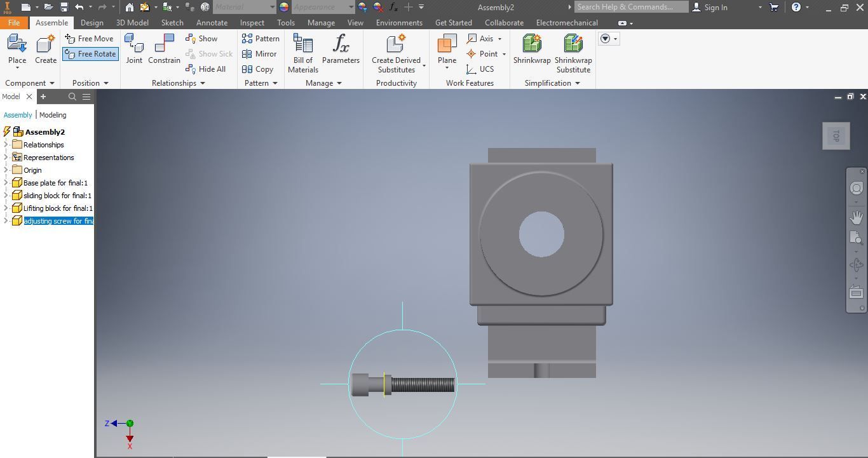Create a work Plane
This screenshot has width=868, height=458.
(447, 51)
